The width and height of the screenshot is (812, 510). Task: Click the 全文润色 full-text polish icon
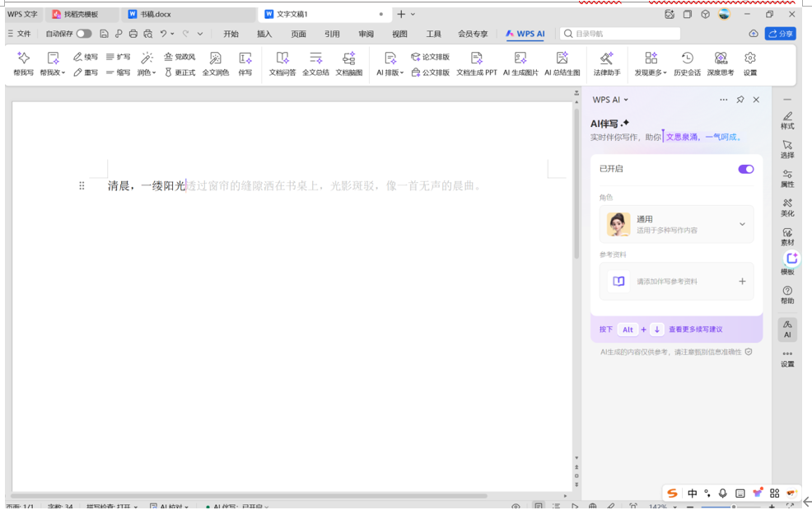point(216,63)
